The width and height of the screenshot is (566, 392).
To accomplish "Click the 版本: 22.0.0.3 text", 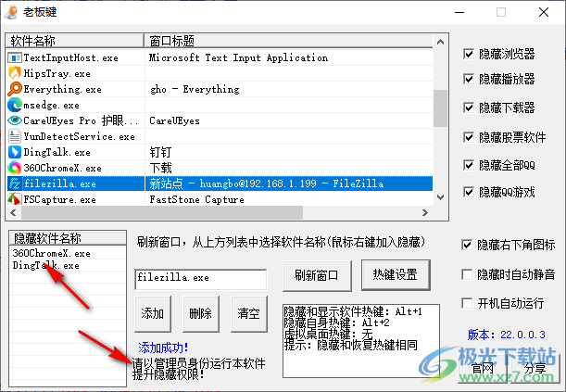I will click(x=506, y=335).
